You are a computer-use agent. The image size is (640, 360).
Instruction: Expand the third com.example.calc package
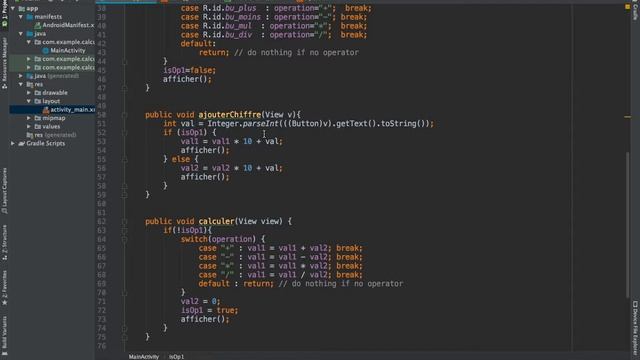29,67
